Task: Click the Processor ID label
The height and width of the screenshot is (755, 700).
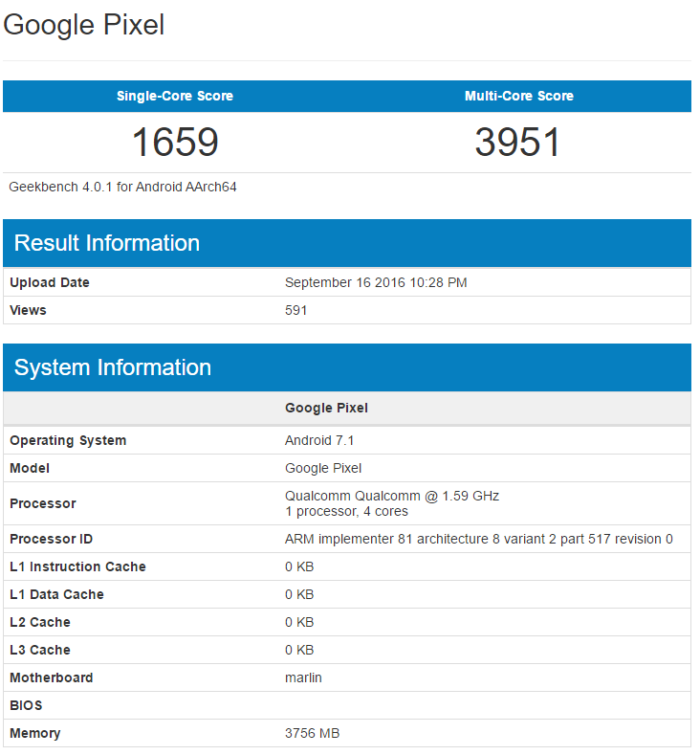Action: coord(51,539)
